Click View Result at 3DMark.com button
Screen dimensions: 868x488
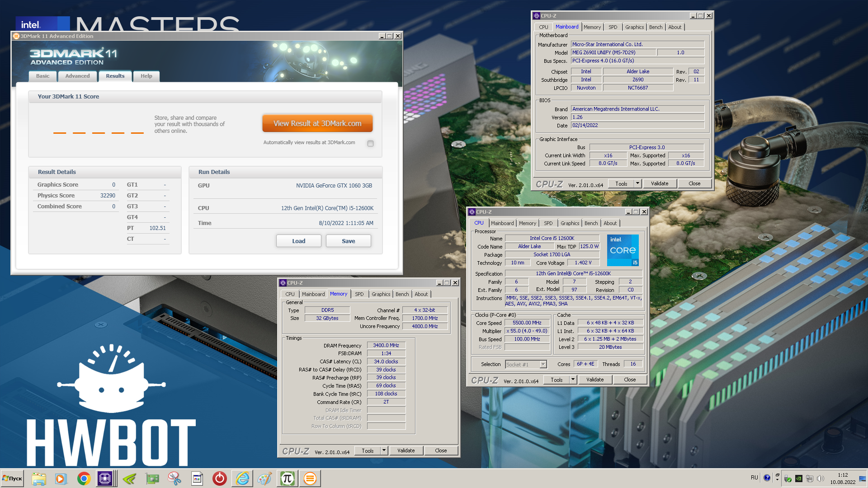click(x=317, y=123)
